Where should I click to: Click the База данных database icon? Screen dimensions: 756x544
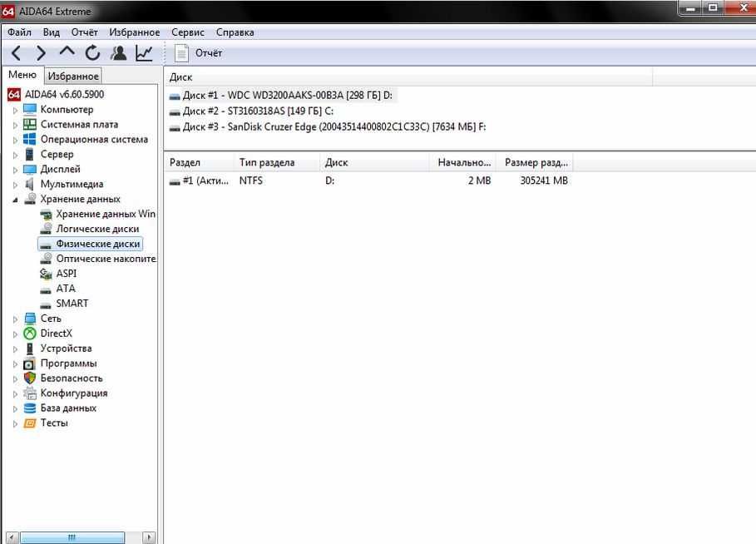[x=30, y=408]
